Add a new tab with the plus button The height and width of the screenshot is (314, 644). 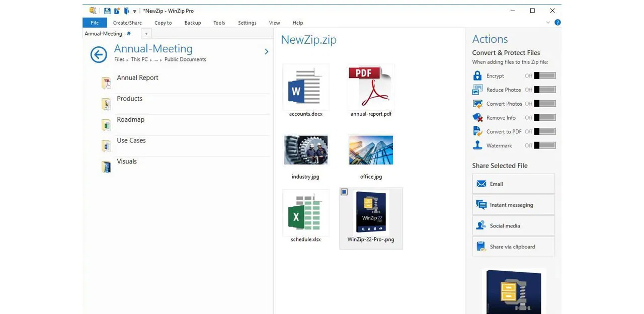(146, 34)
